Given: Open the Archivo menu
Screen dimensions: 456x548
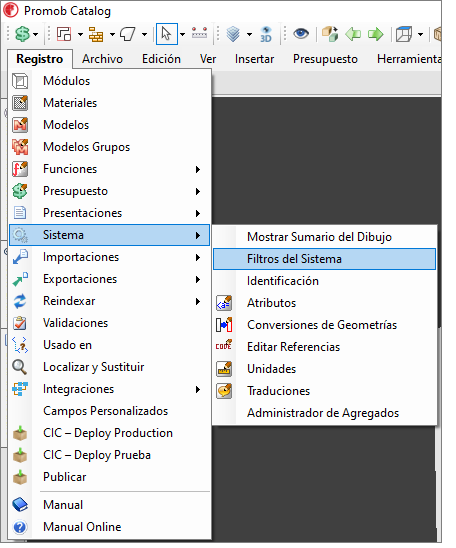Looking at the screenshot, I should 102,59.
